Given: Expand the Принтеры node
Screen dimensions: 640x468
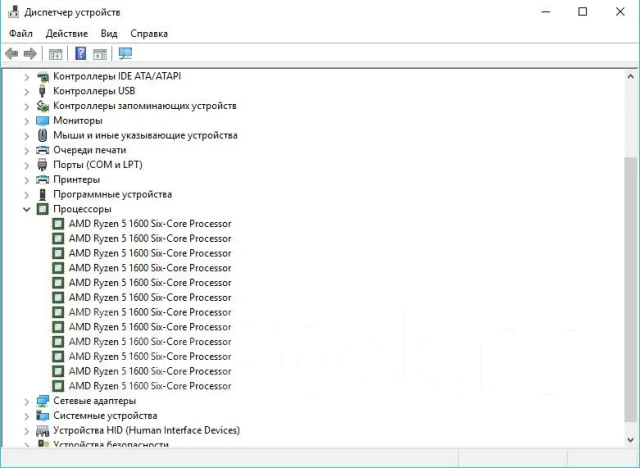Looking at the screenshot, I should coord(27,180).
